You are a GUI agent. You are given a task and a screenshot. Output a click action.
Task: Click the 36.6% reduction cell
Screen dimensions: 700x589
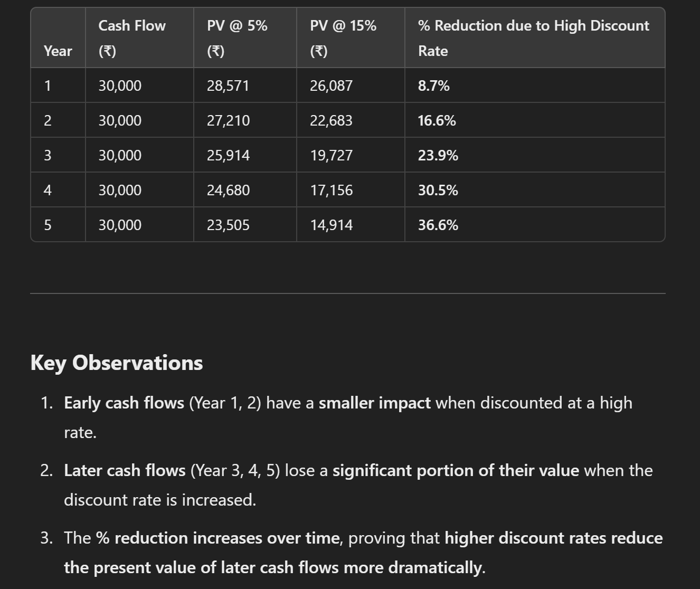tap(438, 225)
